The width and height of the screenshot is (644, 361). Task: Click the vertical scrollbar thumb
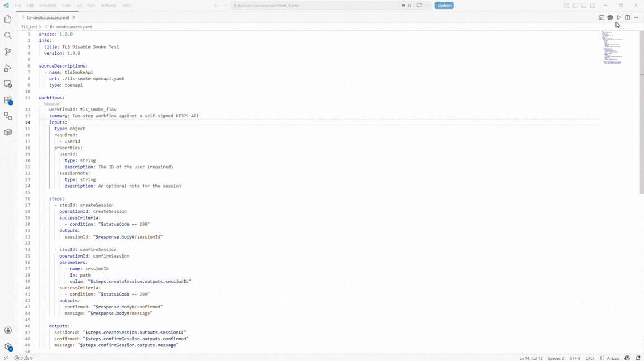[642, 112]
